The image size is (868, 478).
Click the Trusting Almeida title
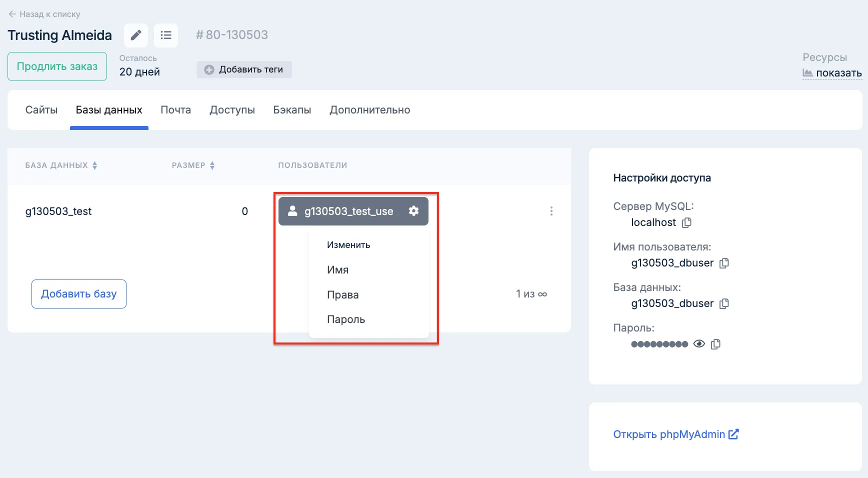tap(59, 35)
